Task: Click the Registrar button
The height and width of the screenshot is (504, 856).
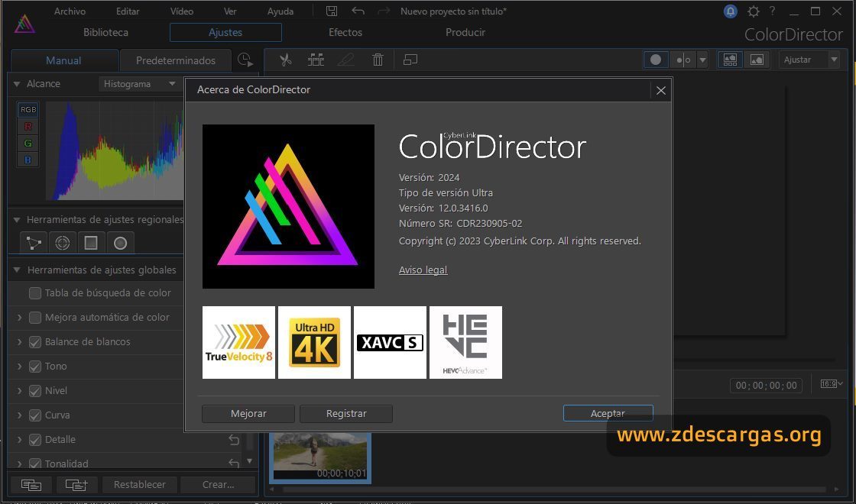Action: tap(346, 413)
